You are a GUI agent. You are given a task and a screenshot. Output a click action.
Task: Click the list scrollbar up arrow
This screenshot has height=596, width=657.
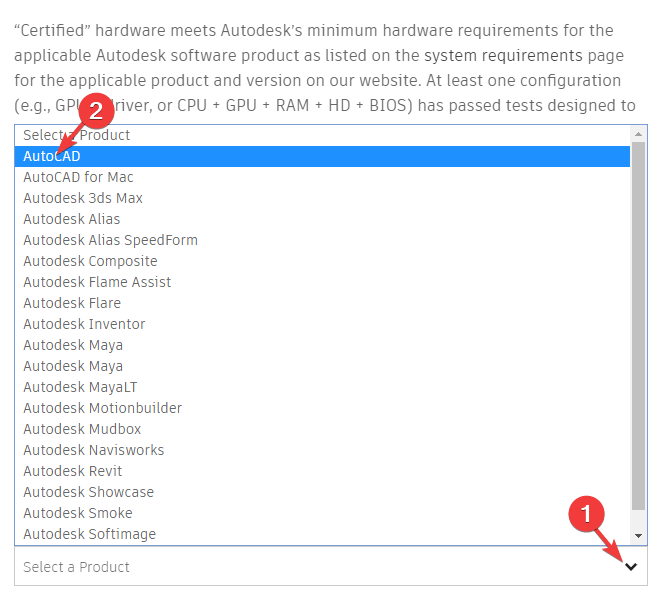coord(638,134)
